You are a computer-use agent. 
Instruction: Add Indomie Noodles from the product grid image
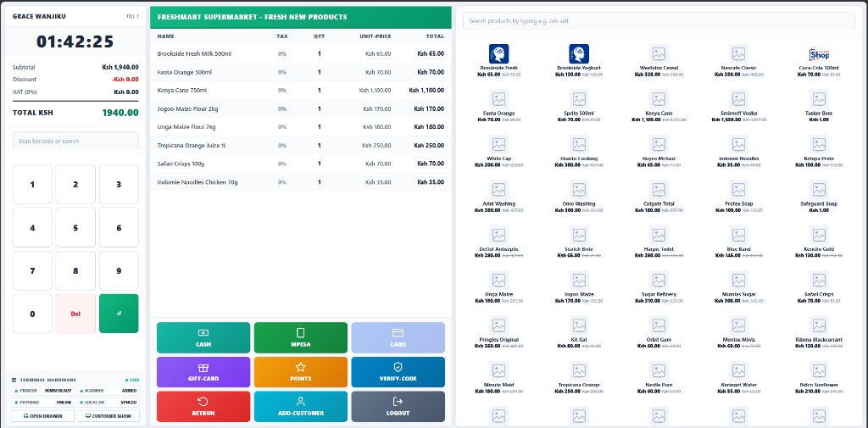tap(739, 145)
